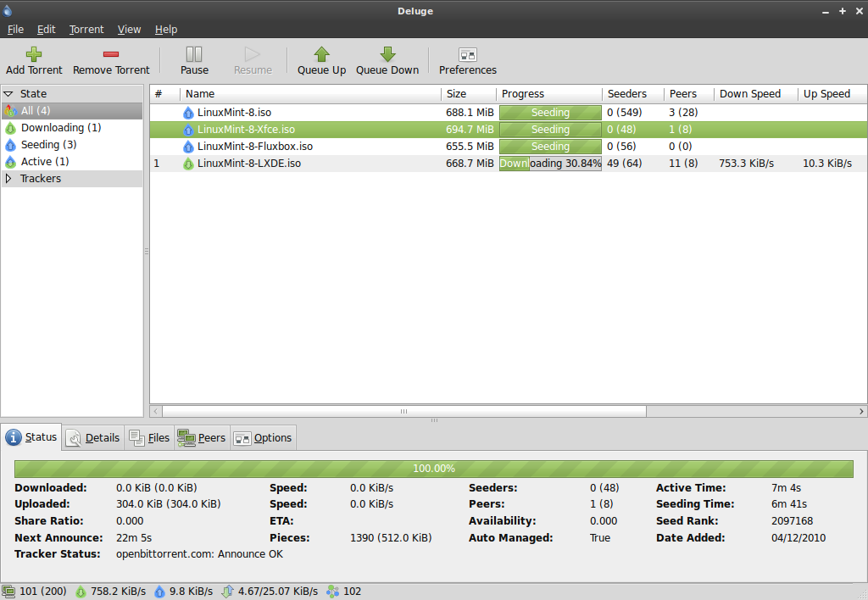Click the 04/12/2010 date added value
Screen dimensions: 868x600
[798, 538]
